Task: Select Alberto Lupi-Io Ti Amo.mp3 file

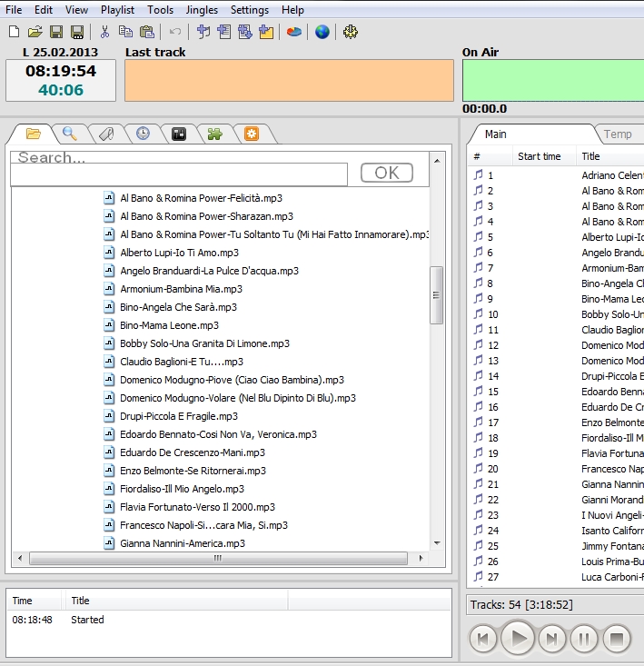Action: (x=173, y=253)
